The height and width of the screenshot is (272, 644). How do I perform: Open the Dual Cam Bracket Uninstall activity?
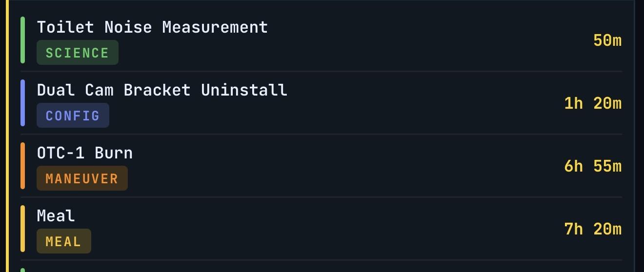[x=162, y=90]
